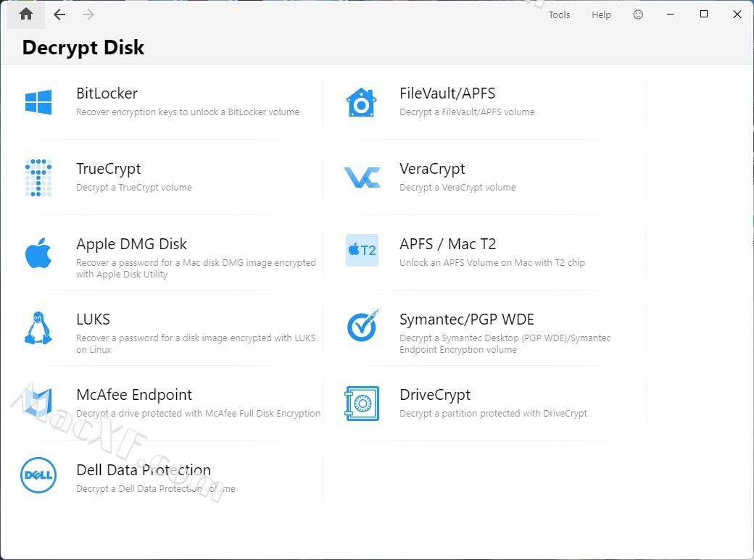Choose APFS / Mac T2 title
Image resolution: width=754 pixels, height=560 pixels.
[448, 244]
